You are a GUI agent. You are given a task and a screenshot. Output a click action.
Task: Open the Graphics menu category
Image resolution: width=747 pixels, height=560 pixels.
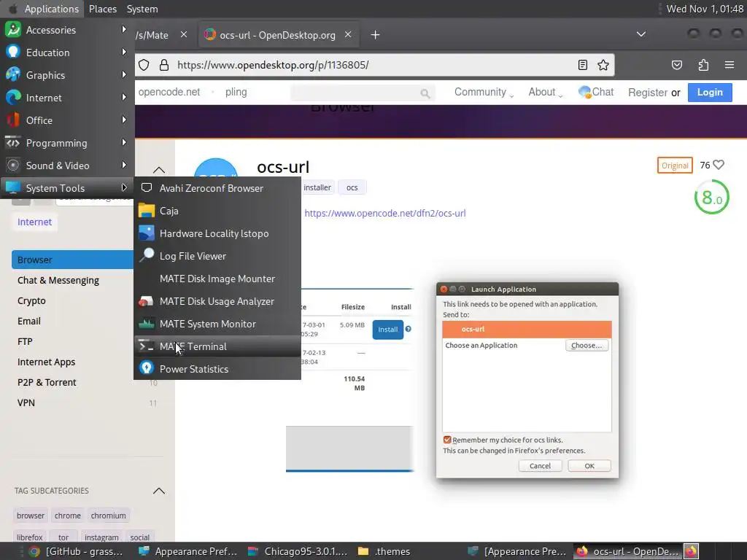(x=66, y=75)
